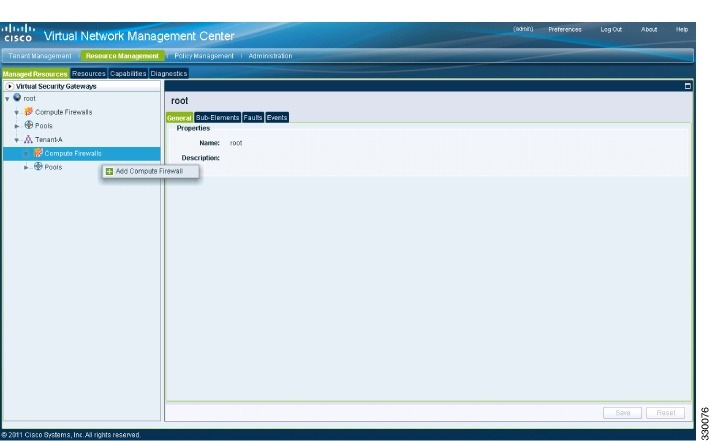Click the Tenant-A organization icon

[x=29, y=139]
